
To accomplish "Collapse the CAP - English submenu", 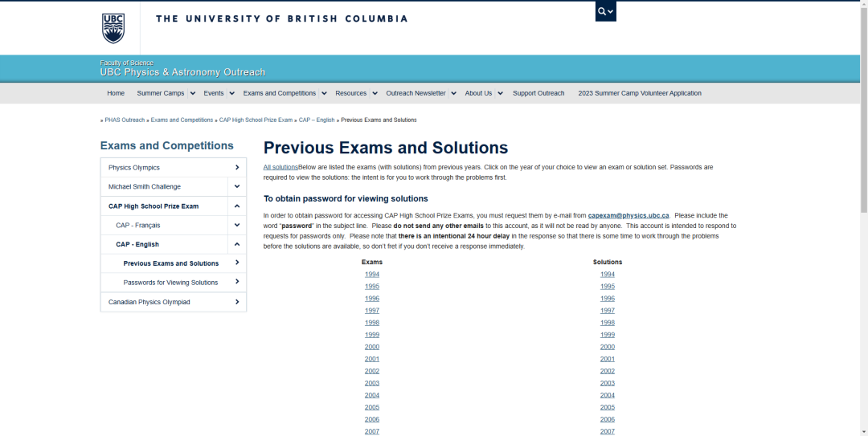I will click(x=237, y=244).
